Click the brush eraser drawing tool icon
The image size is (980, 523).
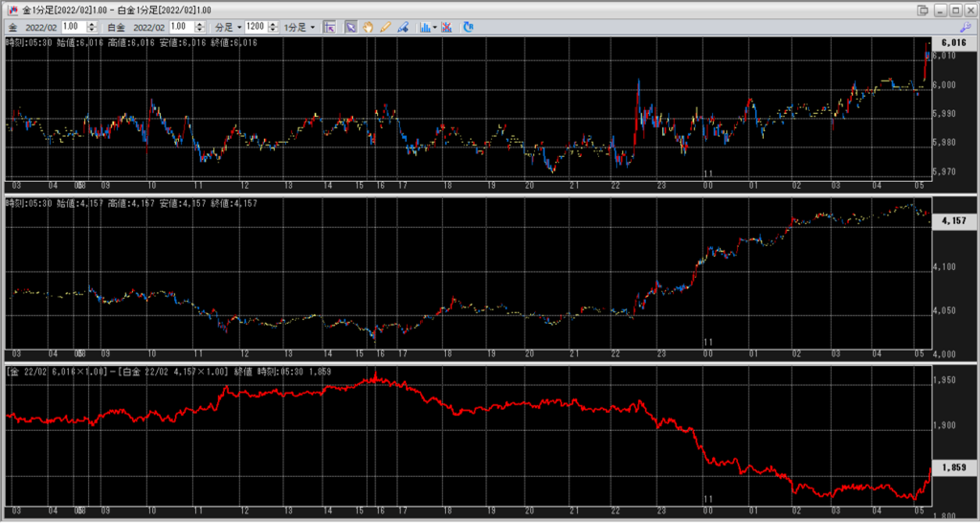(402, 27)
